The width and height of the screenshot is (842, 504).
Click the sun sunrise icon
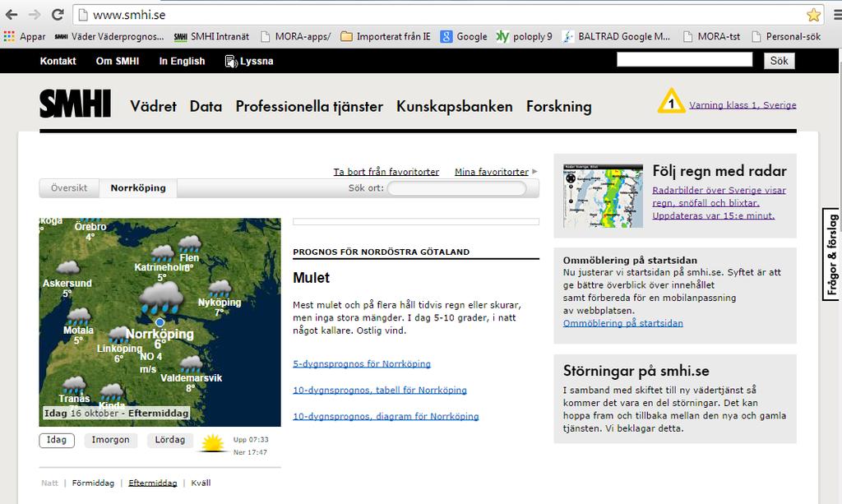pyautogui.click(x=213, y=443)
